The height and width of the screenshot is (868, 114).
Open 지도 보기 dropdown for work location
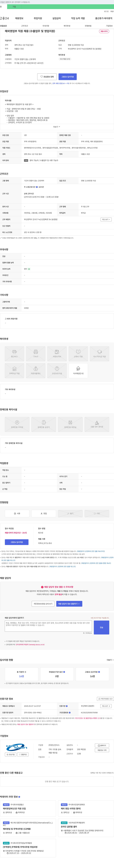[106, 219]
